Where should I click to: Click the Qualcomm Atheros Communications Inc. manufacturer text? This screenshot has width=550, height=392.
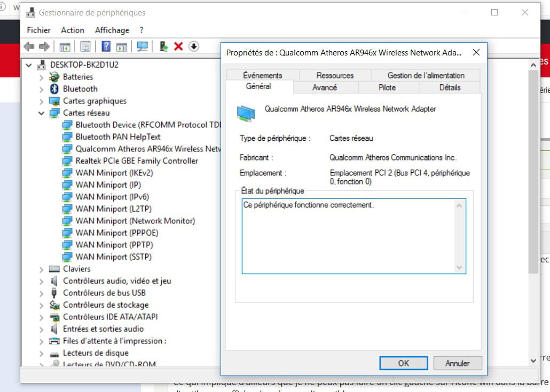coord(393,158)
